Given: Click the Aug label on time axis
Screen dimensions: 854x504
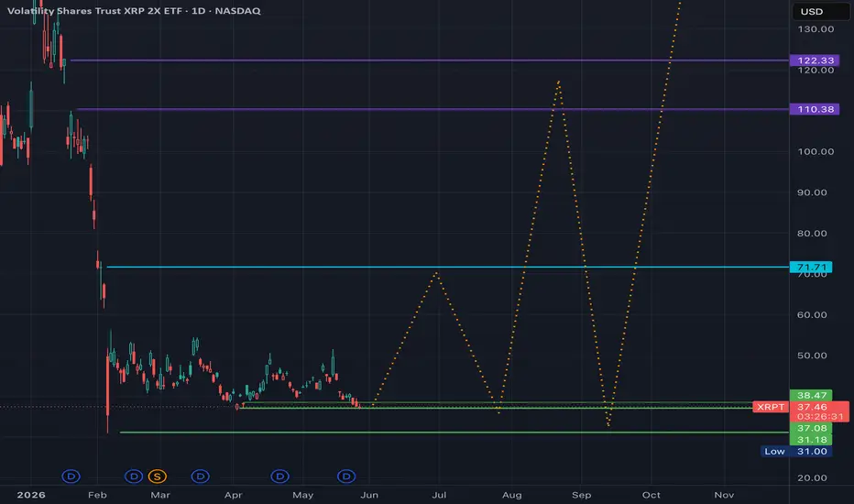Looking at the screenshot, I should pos(512,495).
